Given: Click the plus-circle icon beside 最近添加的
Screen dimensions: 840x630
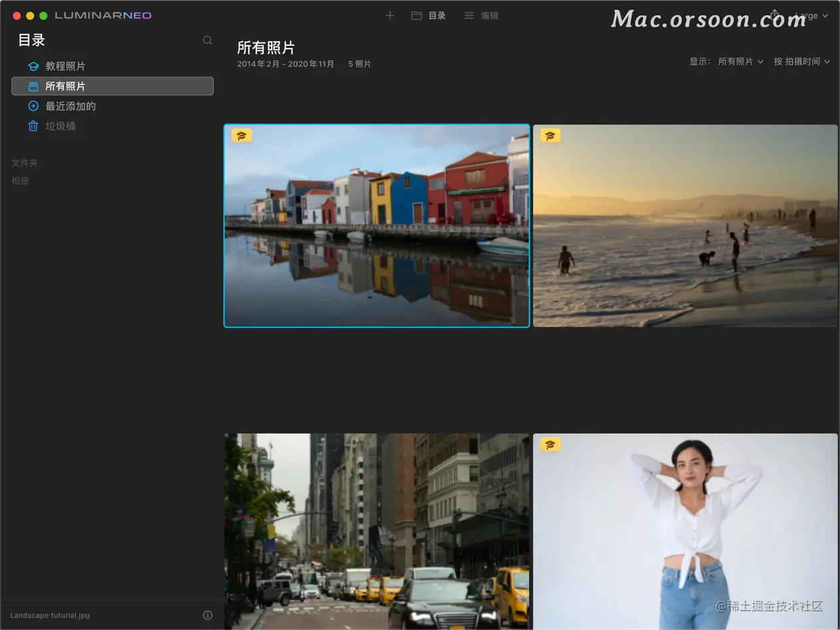Looking at the screenshot, I should coord(33,106).
